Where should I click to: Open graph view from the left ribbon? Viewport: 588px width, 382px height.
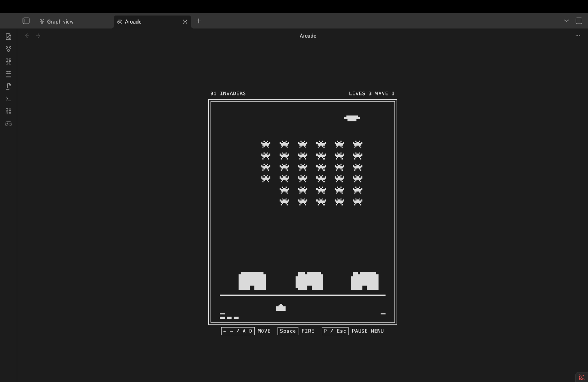pyautogui.click(x=8, y=49)
